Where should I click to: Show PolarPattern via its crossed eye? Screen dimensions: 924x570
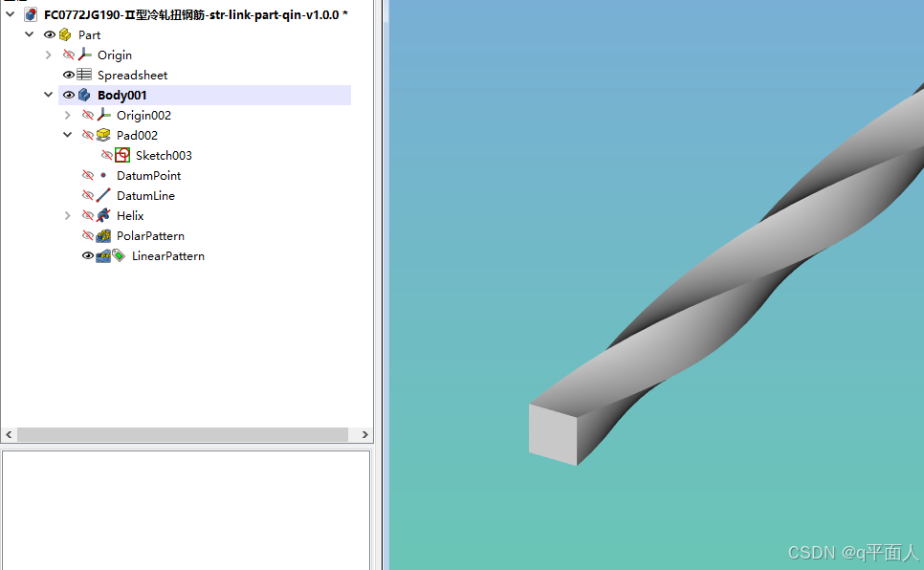click(88, 236)
